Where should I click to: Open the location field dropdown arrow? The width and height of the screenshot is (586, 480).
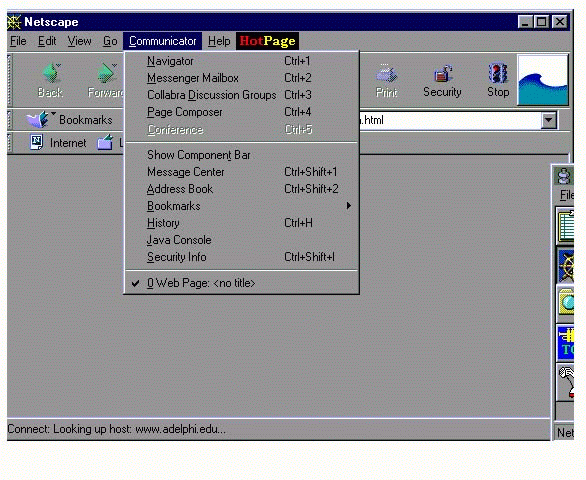[549, 120]
